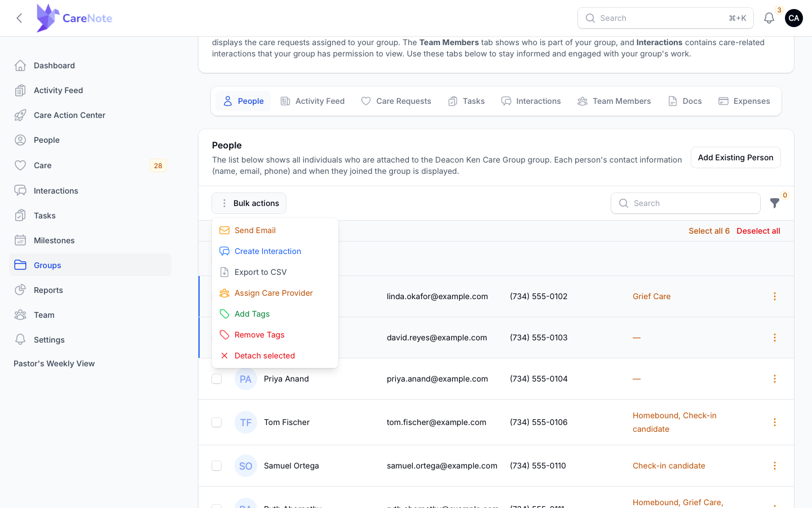The height and width of the screenshot is (508, 812).
Task: Open row actions menu for Priya Anand
Action: tap(775, 379)
